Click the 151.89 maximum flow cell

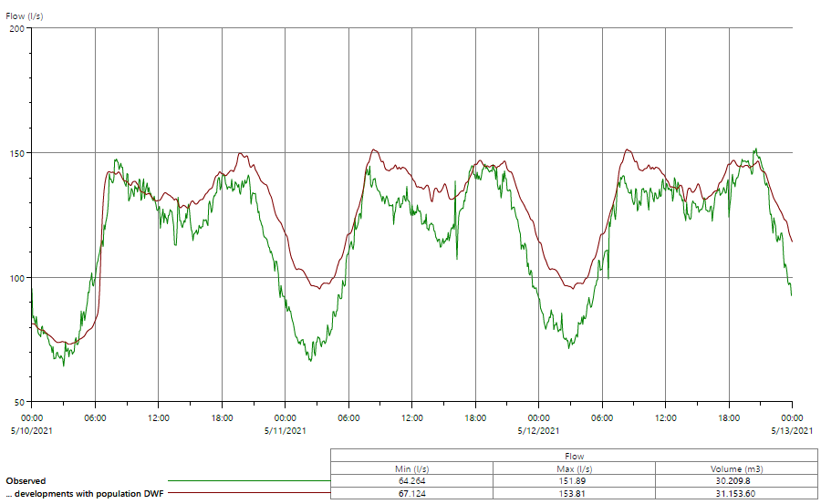point(574,480)
